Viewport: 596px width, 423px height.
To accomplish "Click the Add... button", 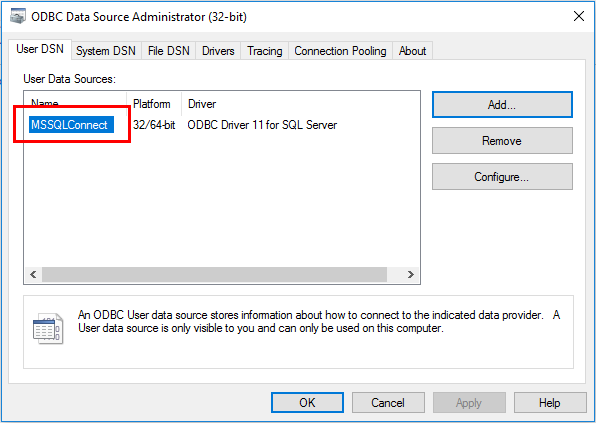I will [502, 105].
